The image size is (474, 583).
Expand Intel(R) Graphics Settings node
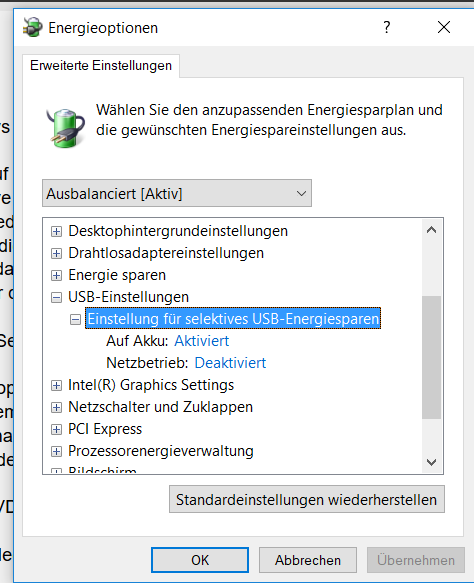56,386
